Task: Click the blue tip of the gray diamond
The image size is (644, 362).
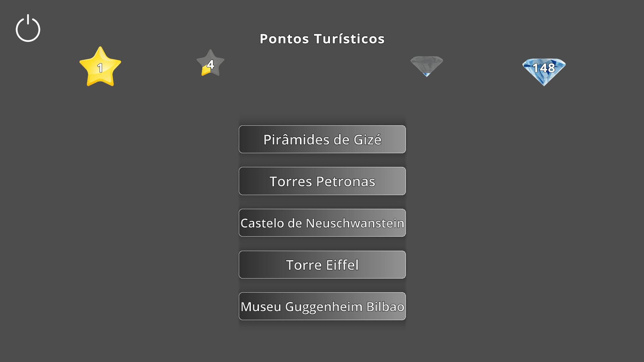Action: click(x=427, y=74)
